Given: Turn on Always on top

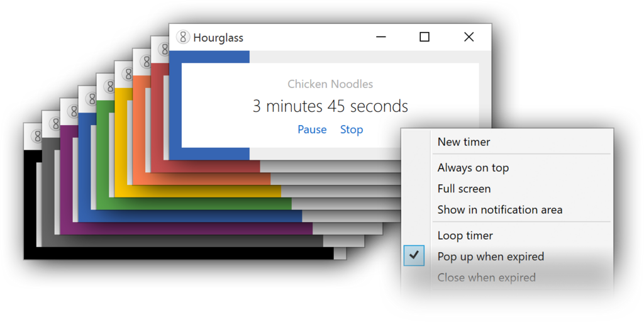Looking at the screenshot, I should [x=473, y=168].
